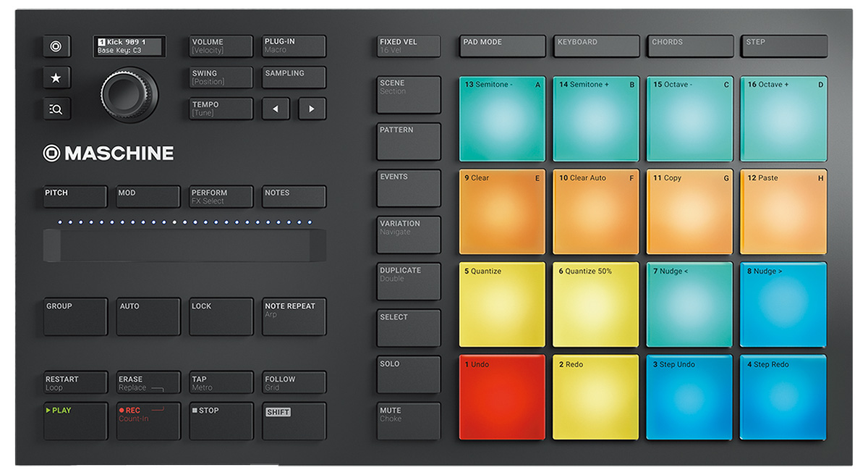Enable NOTES strip mode

point(294,197)
